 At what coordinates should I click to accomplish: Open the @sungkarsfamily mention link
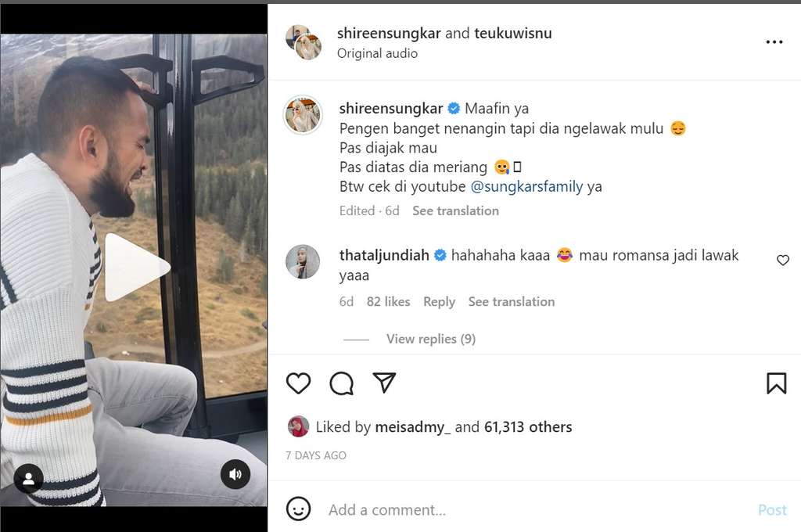click(x=526, y=187)
